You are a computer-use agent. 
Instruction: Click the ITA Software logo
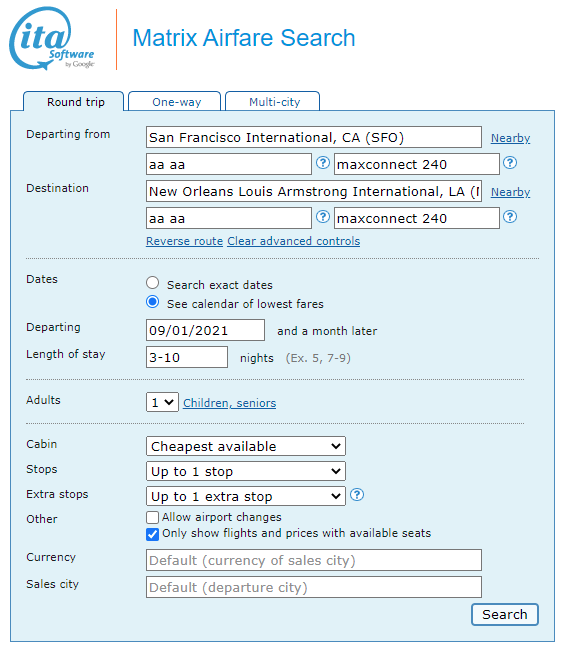coord(52,38)
